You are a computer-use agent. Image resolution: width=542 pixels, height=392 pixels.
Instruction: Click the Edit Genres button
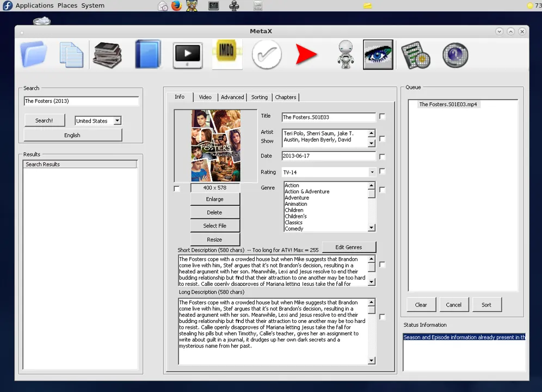(x=349, y=247)
